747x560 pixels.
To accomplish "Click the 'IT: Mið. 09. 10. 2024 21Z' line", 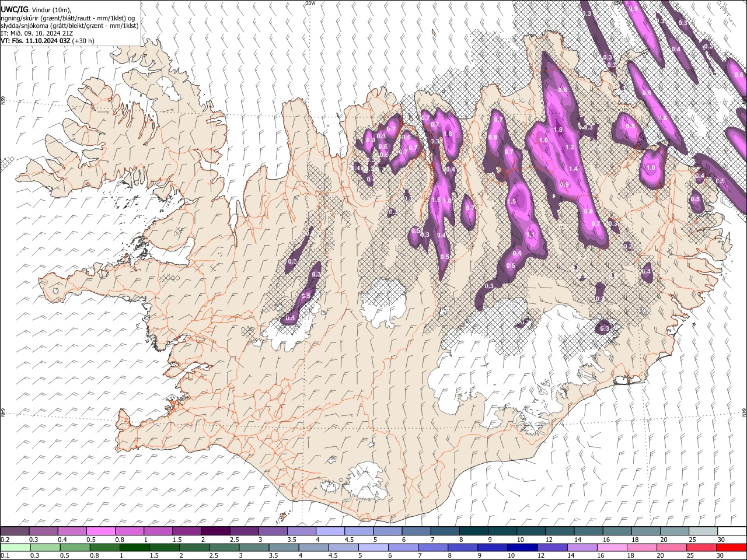I will coord(37,33).
